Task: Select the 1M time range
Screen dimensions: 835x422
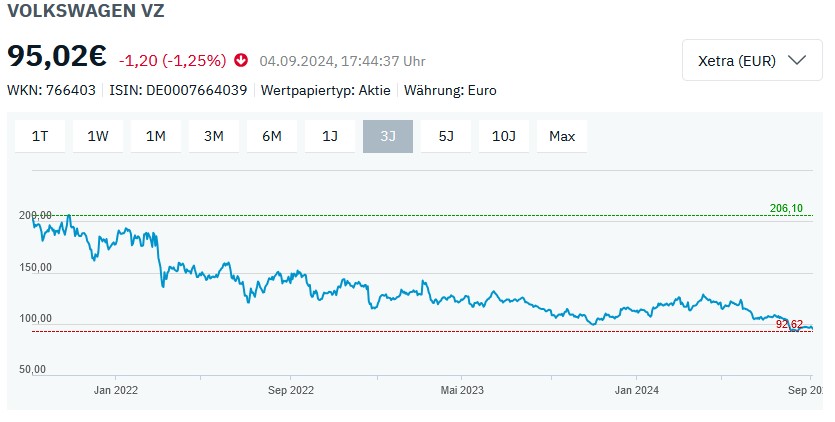Action: click(156, 136)
